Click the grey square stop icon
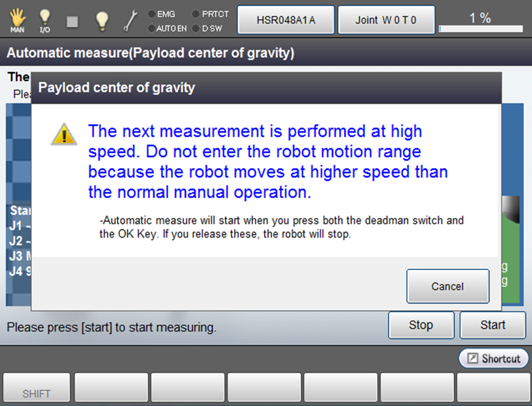The height and width of the screenshot is (406, 532). [73, 21]
